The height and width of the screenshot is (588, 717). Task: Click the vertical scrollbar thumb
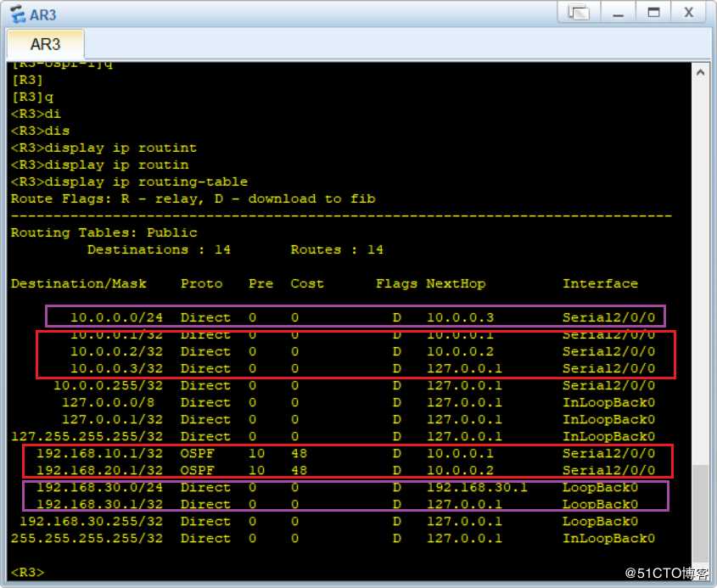tap(700, 514)
